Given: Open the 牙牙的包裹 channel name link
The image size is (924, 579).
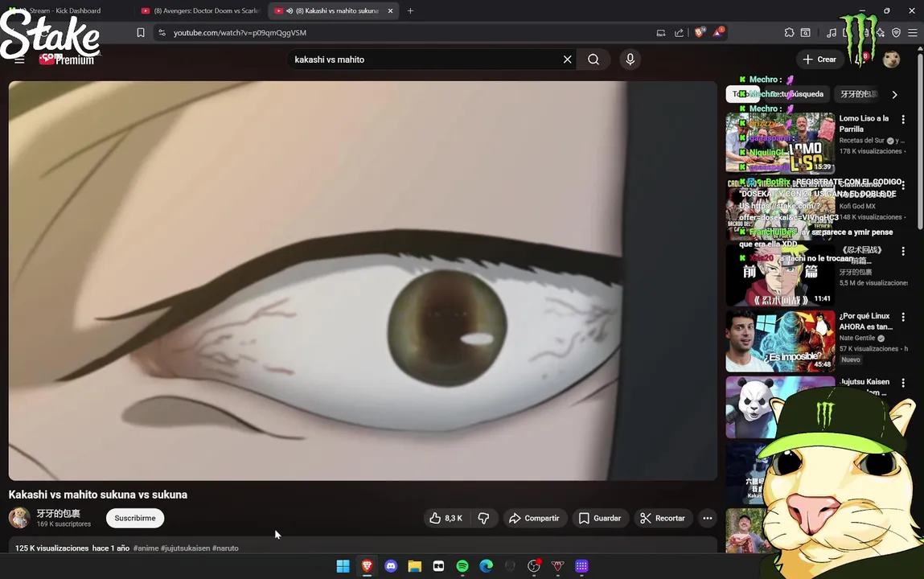Looking at the screenshot, I should [x=59, y=514].
